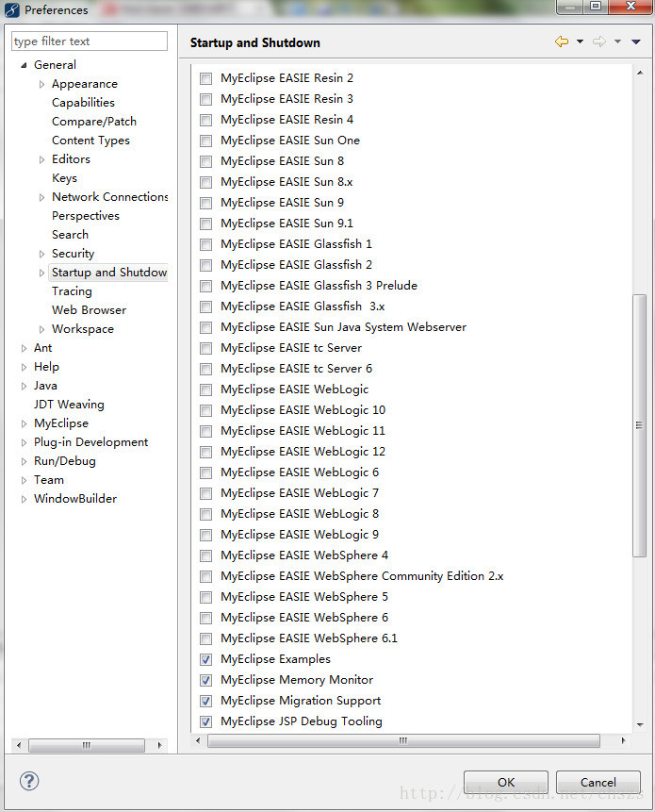655x812 pixels.
Task: Open the forward history dropdown arrow
Action: pos(617,41)
